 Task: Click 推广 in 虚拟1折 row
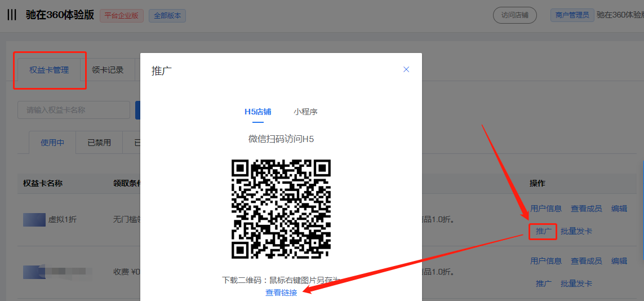[x=543, y=231]
